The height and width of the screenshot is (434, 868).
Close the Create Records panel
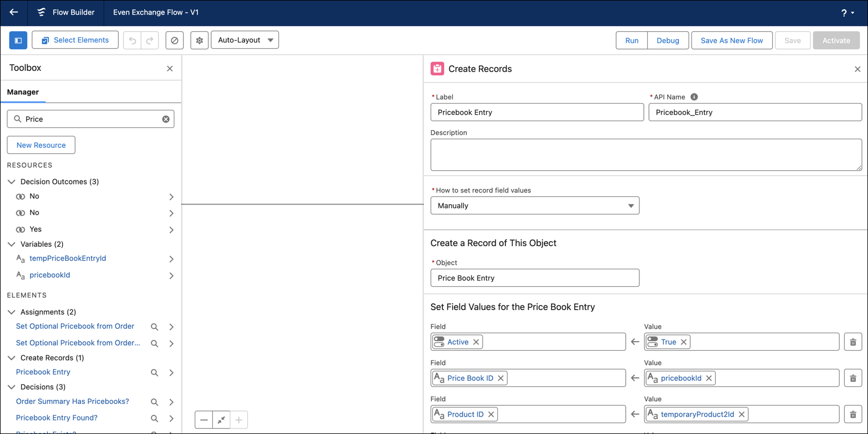[x=857, y=69]
